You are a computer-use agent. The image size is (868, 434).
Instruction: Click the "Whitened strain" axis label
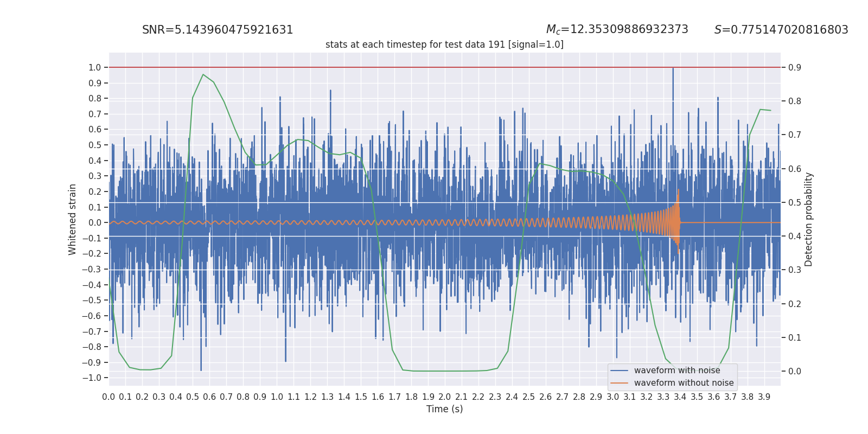73,219
